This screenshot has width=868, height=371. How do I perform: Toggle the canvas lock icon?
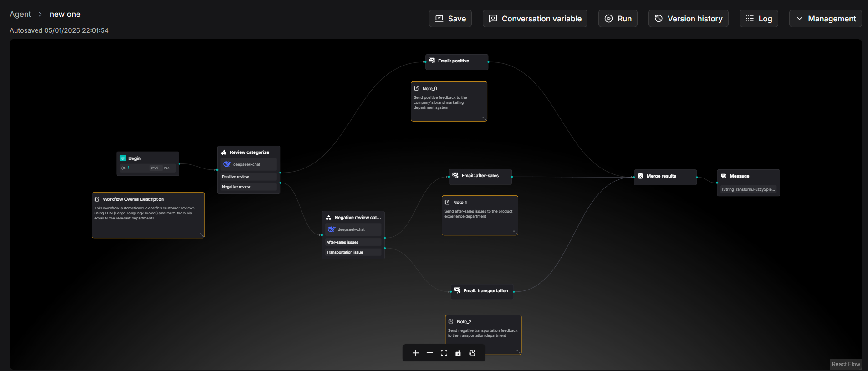point(458,353)
